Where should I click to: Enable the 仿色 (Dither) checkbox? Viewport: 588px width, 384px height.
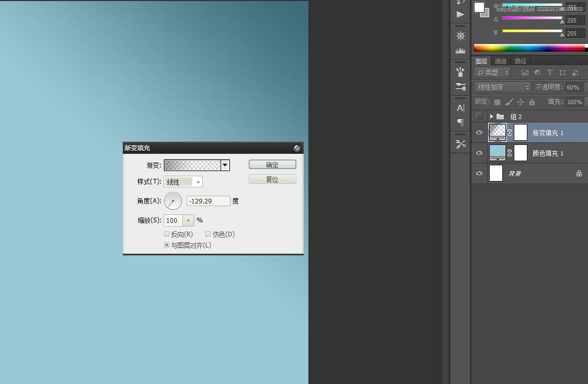(x=208, y=234)
